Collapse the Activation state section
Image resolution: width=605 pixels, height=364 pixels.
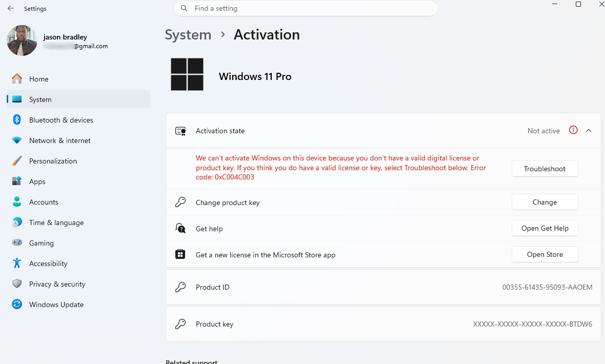[x=589, y=130]
